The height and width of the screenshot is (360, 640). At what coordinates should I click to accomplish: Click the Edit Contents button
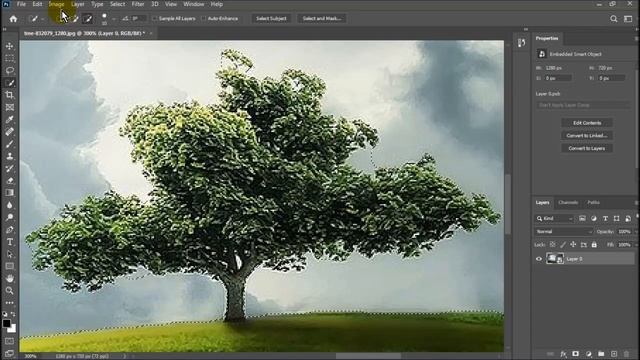(587, 123)
